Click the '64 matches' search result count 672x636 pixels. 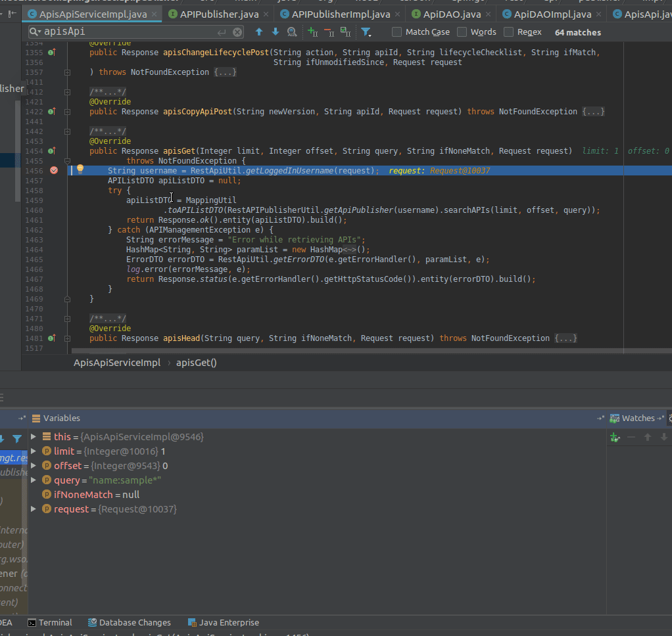point(578,33)
